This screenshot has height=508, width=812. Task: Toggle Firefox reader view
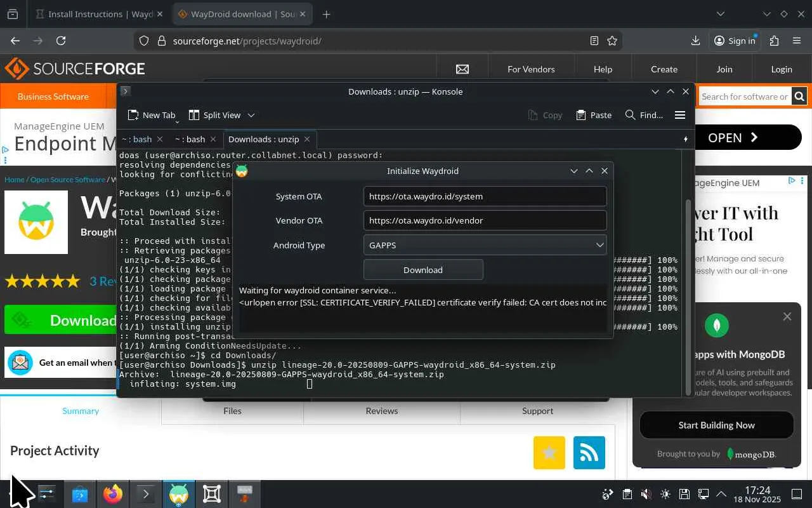coord(594,41)
